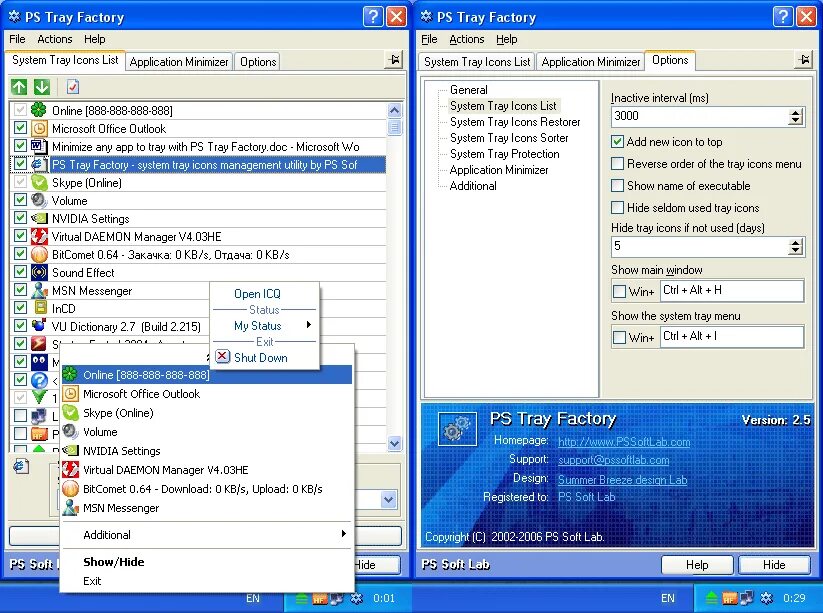Click scroll down arrow of tray icons list
The height and width of the screenshot is (613, 823).
pos(395,443)
